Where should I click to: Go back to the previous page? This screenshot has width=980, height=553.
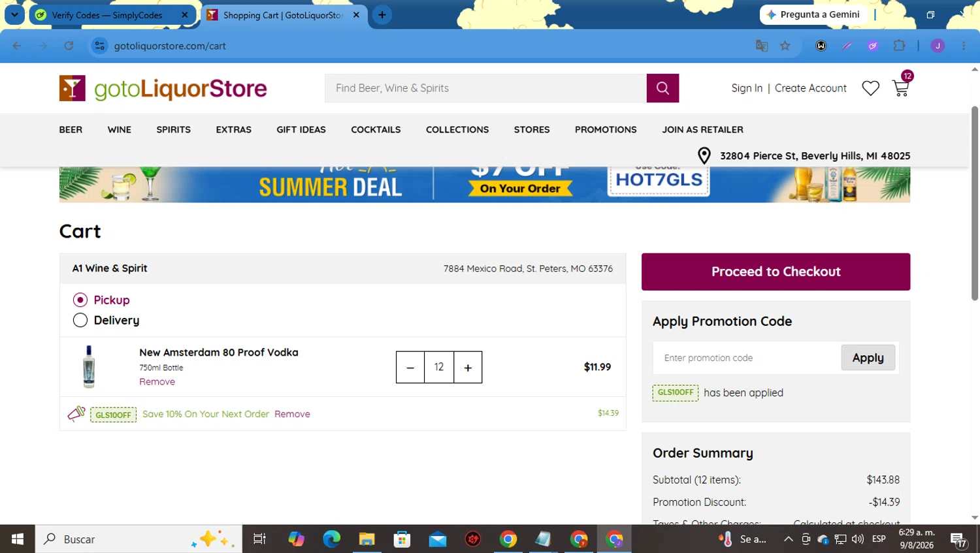[x=17, y=46]
